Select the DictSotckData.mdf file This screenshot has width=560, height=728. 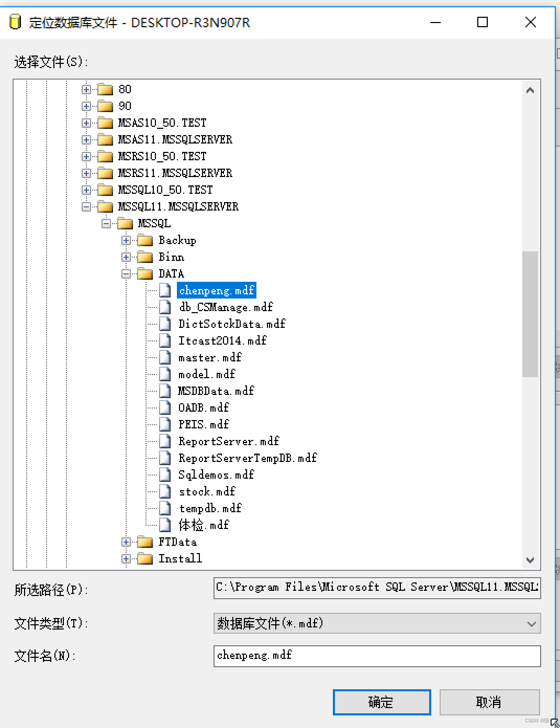pyautogui.click(x=232, y=324)
